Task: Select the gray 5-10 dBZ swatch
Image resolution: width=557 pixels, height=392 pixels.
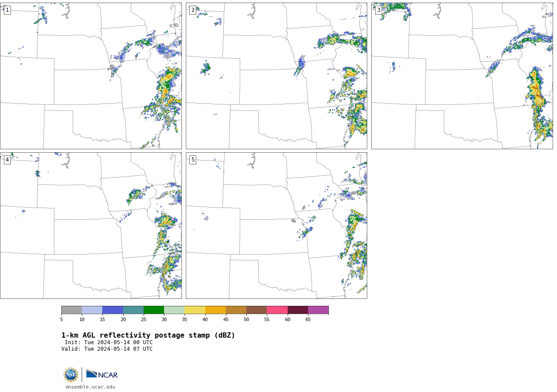Action: tap(71, 310)
